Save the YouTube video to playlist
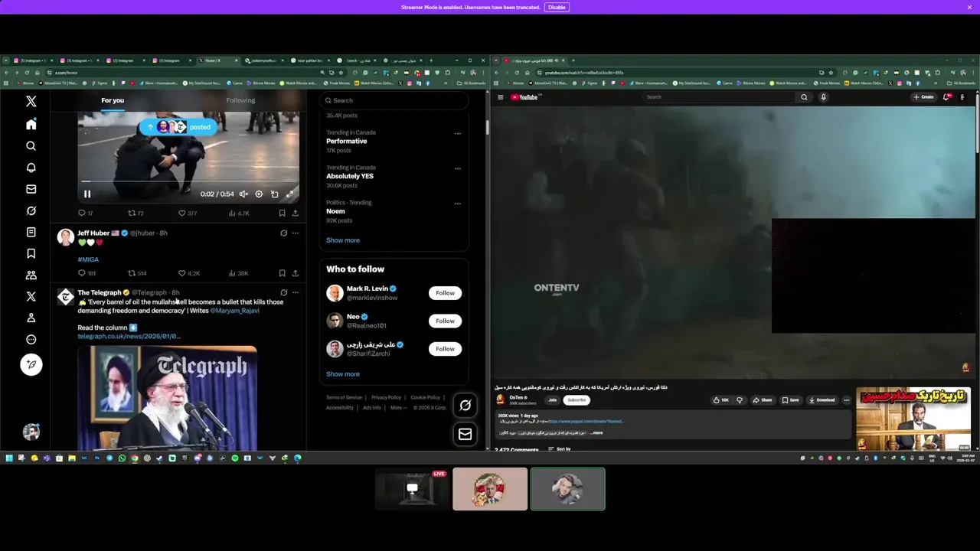Screen dimensions: 980x551 pyautogui.click(x=791, y=400)
